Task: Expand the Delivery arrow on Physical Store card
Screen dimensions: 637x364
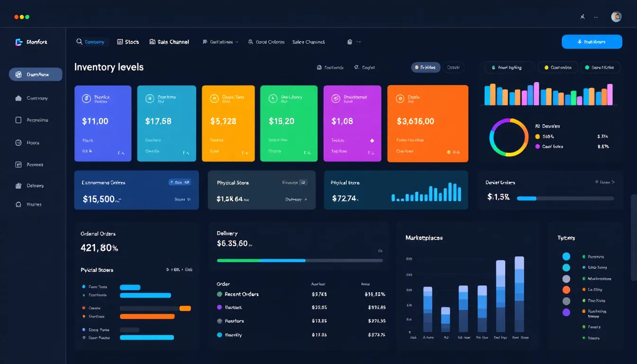Action: tap(306, 200)
